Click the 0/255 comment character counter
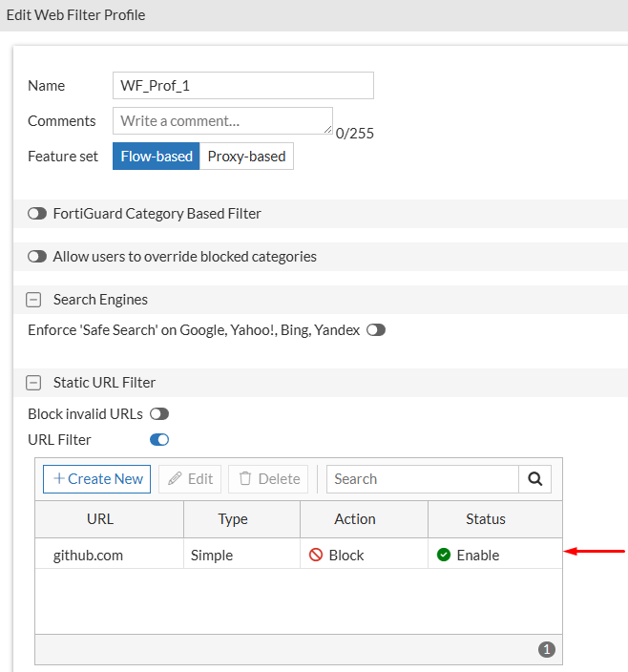Viewport: 628px width, 672px height. (355, 134)
